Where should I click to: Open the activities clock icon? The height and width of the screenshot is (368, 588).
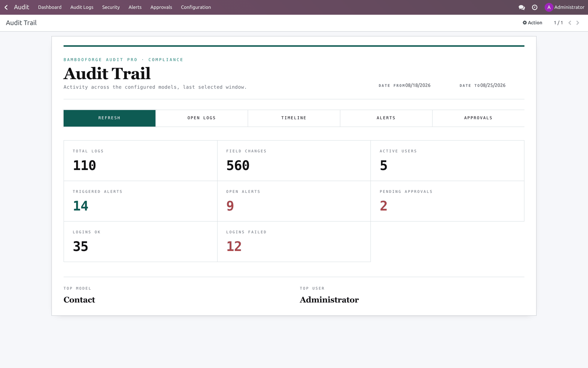(x=535, y=7)
